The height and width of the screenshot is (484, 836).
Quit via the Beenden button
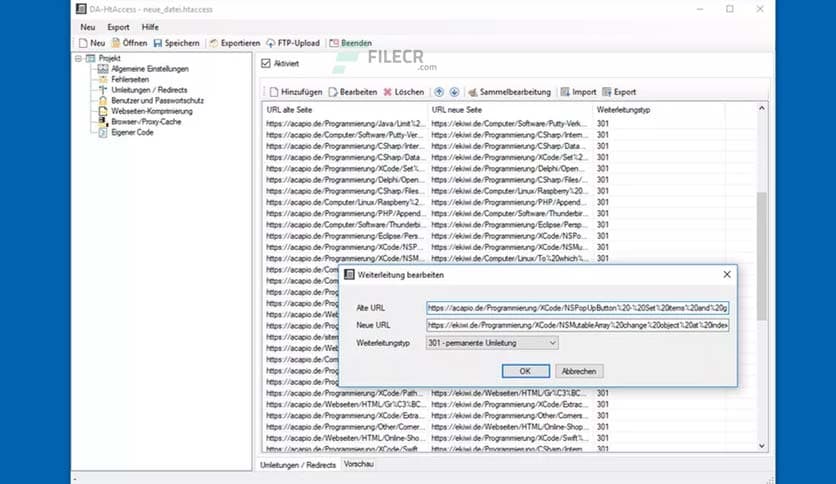350,43
